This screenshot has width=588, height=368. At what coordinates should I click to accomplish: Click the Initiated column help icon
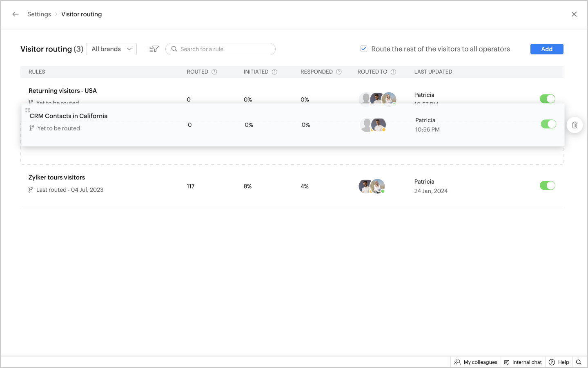click(274, 72)
